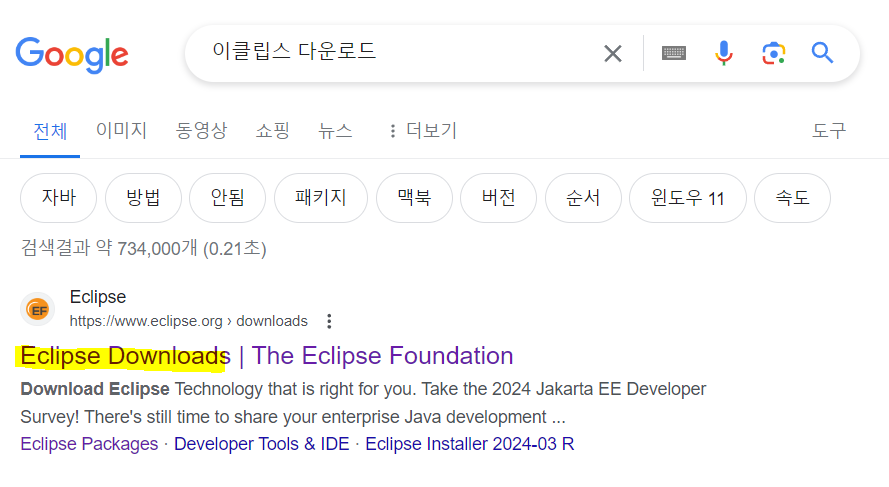Viewport: 889px width, 487px height.
Task: Filter by the 버전 chip
Action: pyautogui.click(x=498, y=198)
